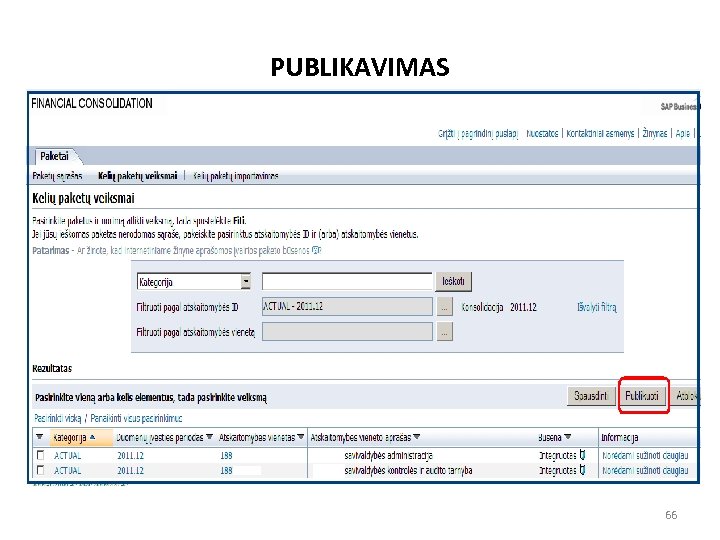Check the savivaldybės administracija row checkbox
Viewport: 720px width, 540px height.
tap(41, 455)
